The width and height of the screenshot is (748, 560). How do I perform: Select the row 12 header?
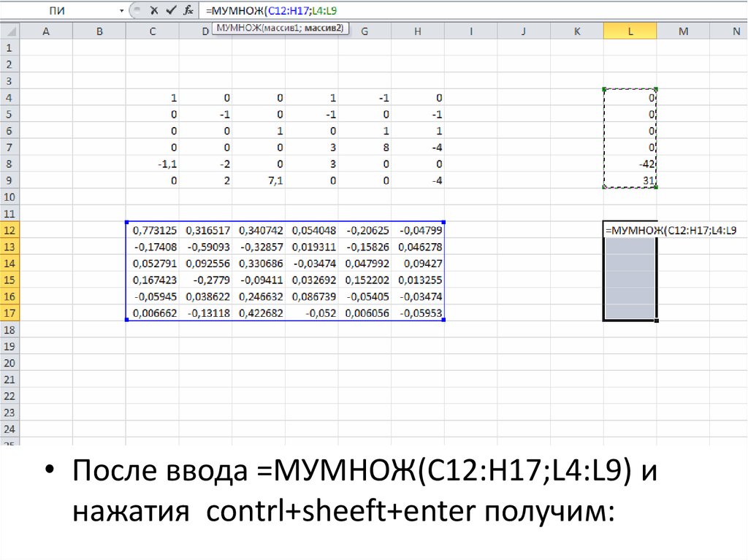tap(9, 230)
